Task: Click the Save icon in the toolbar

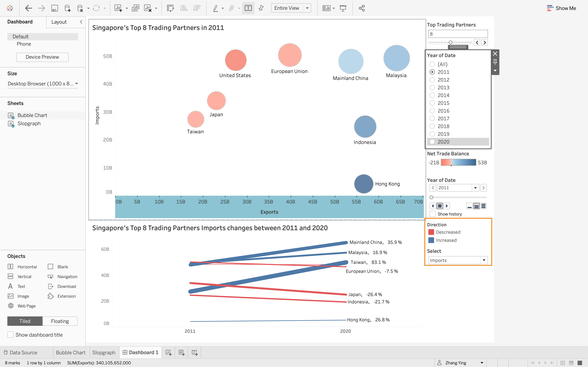Action: pos(55,8)
